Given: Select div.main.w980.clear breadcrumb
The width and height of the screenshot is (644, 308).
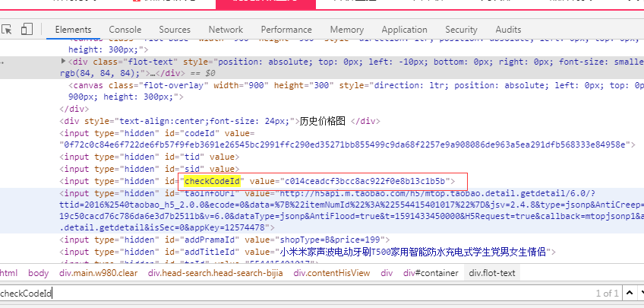Looking at the screenshot, I should [98, 273].
